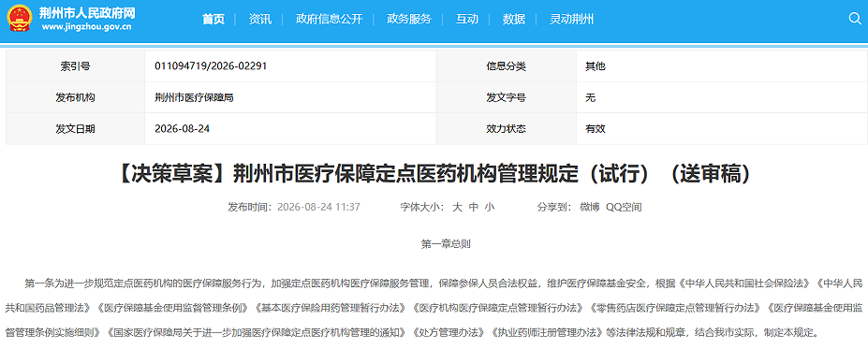The image size is (868, 349).
Task: Open the 数据 navigation item
Action: 514,20
